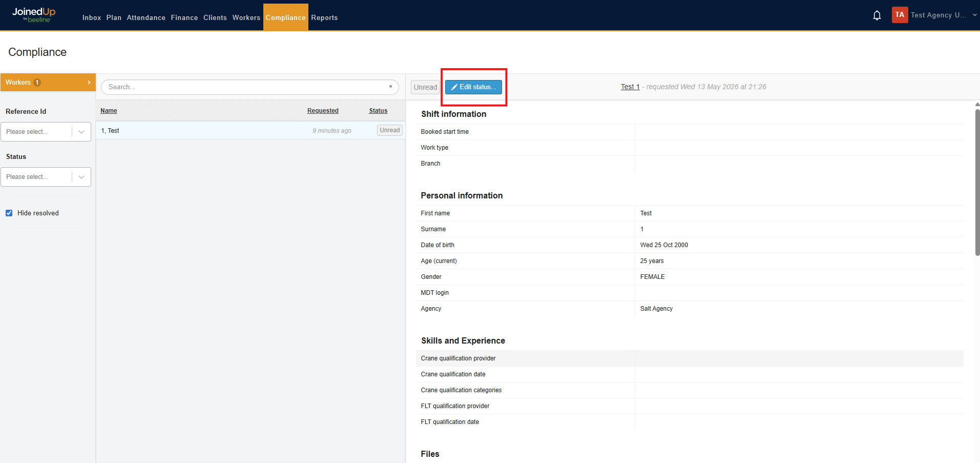
Task: Click the details panel vertical scrollbar
Action: [x=977, y=182]
